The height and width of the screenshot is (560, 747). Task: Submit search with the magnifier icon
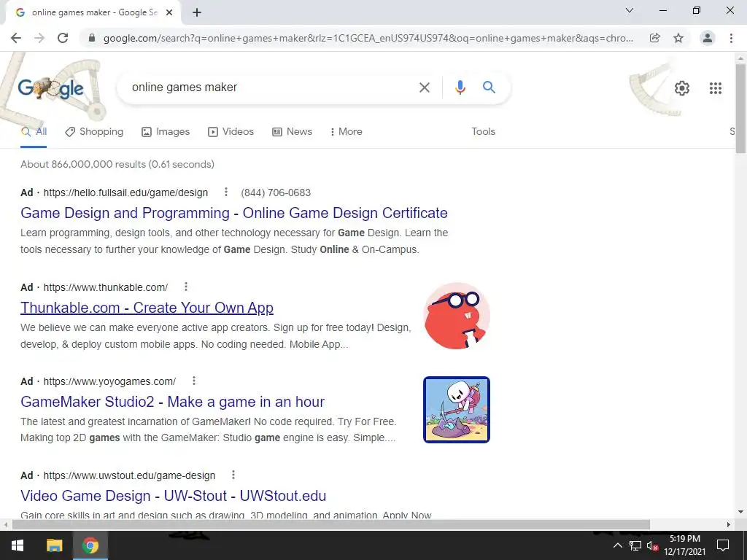[x=489, y=87]
